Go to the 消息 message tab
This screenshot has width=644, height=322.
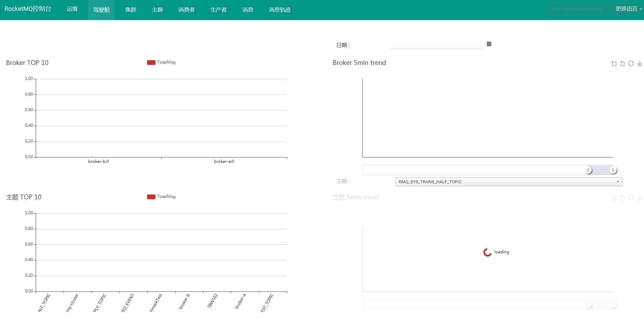pyautogui.click(x=248, y=10)
